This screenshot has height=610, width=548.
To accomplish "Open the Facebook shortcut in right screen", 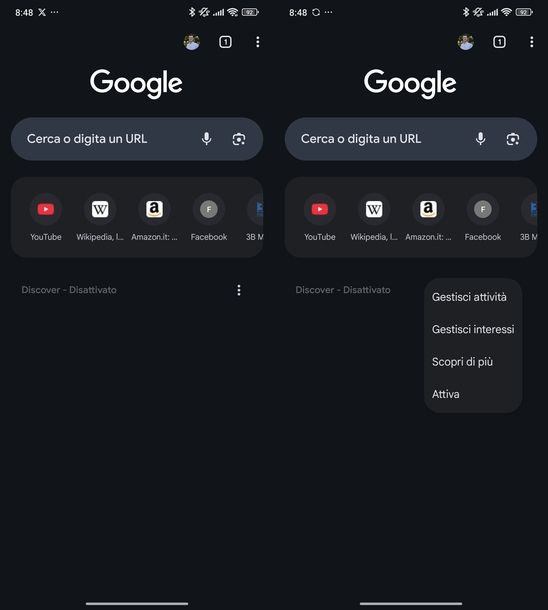I will (x=483, y=217).
